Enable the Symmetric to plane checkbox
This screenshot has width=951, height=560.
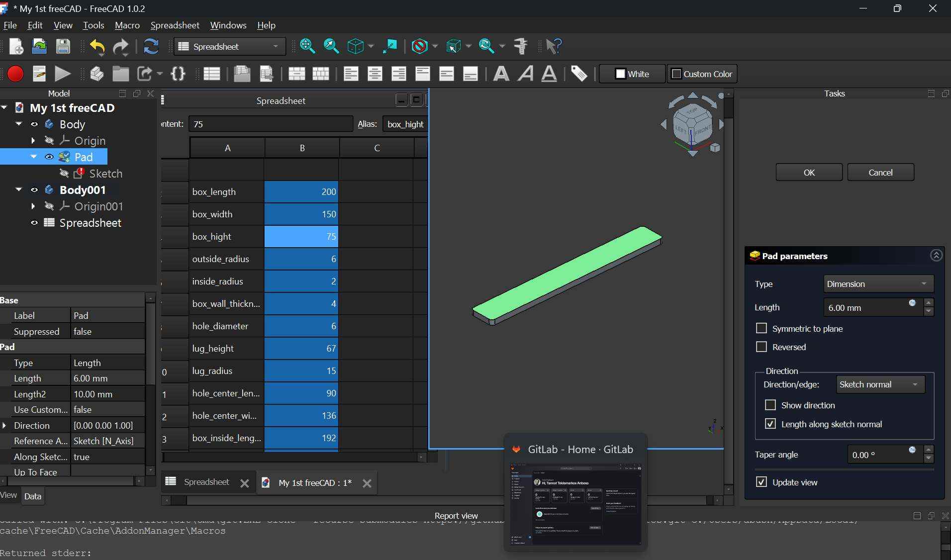[761, 328]
